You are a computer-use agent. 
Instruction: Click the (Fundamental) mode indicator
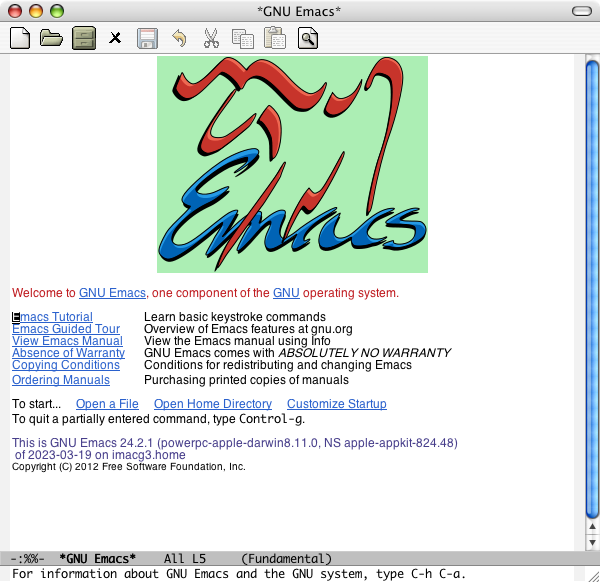point(286,559)
